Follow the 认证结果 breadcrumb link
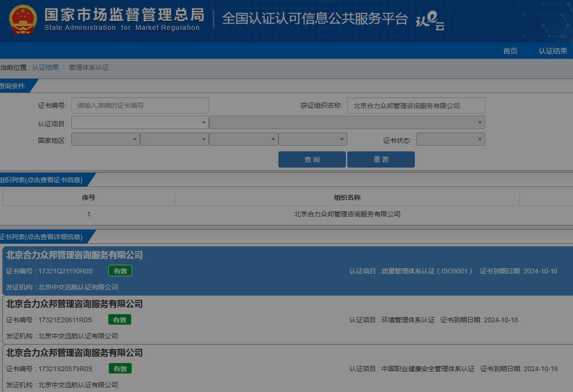 pyautogui.click(x=46, y=67)
